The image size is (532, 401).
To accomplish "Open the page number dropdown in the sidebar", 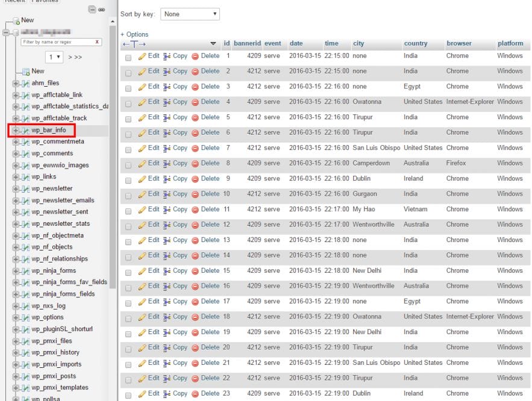I will (x=54, y=57).
